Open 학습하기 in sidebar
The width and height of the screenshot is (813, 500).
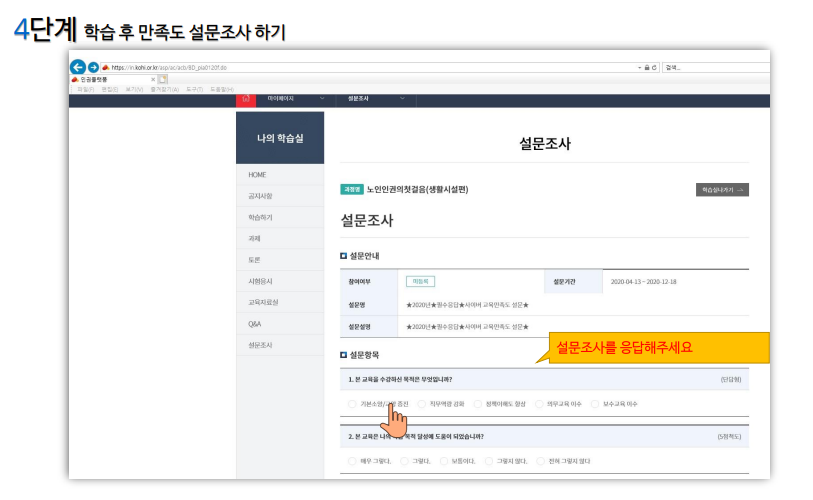click(280, 217)
